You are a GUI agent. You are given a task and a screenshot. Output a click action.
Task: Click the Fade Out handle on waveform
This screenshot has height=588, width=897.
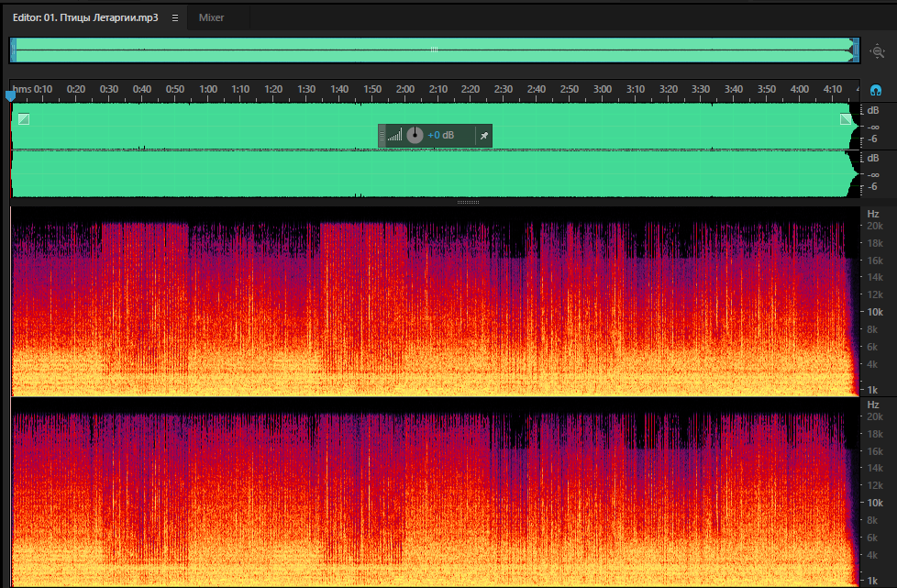coord(846,119)
